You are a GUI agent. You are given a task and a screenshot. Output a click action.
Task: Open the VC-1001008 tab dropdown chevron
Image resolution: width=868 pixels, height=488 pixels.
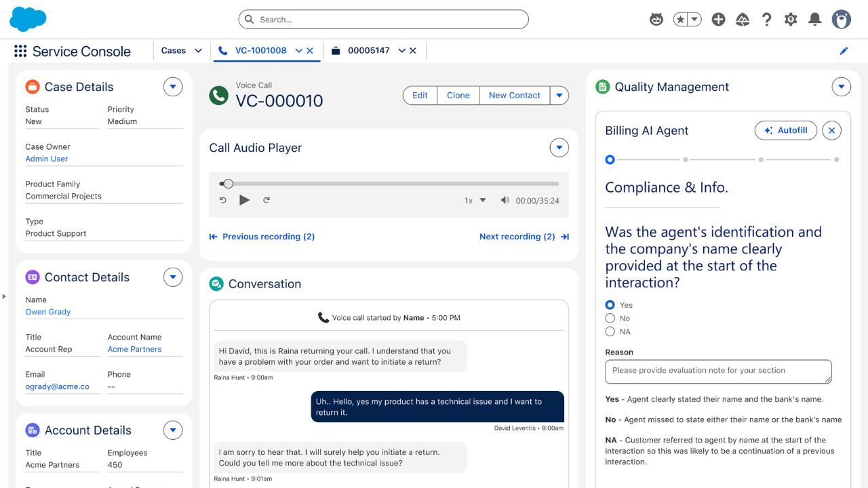[x=299, y=51]
